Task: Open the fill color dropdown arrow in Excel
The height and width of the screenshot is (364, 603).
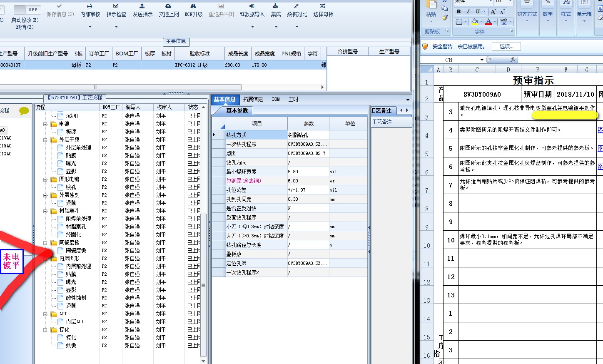Action: 481,22
